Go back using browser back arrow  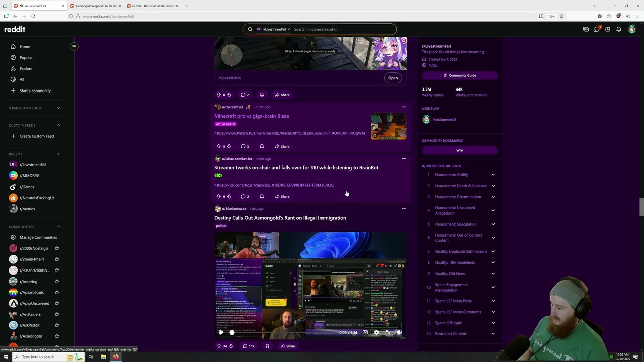[15, 16]
